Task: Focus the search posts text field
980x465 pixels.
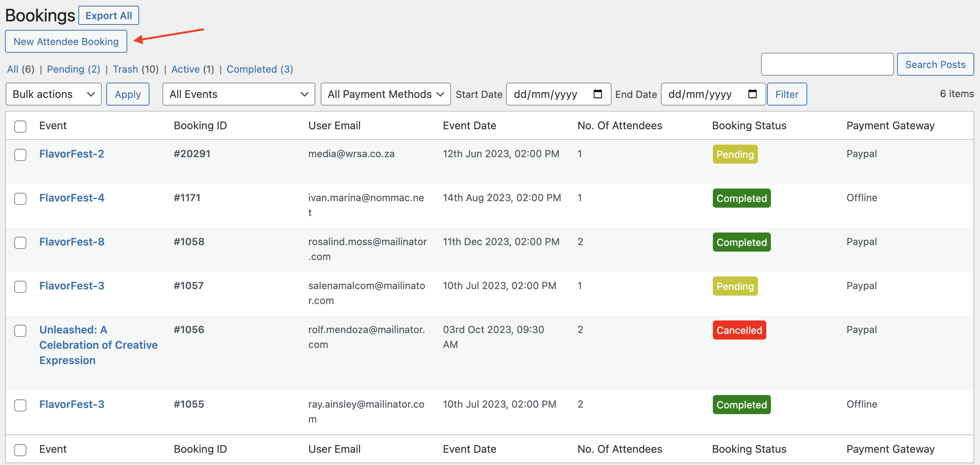Action: [x=827, y=64]
